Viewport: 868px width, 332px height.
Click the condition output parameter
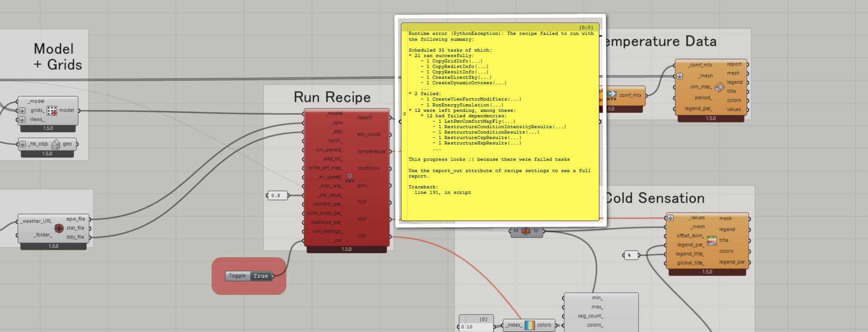point(368,168)
